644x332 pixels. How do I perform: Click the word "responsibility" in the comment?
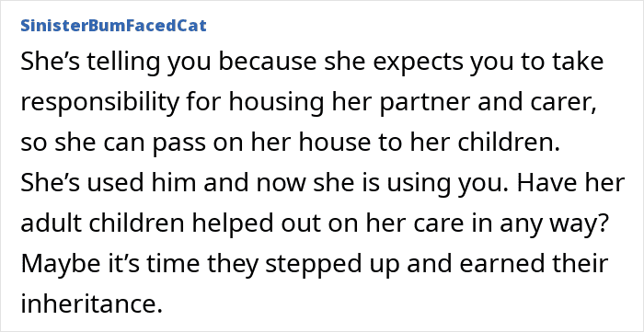(100, 103)
